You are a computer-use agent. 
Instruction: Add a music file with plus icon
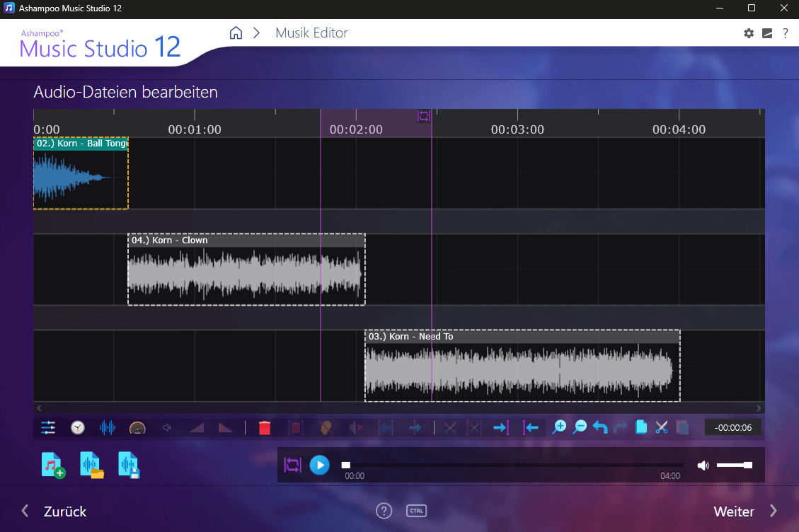tap(53, 466)
